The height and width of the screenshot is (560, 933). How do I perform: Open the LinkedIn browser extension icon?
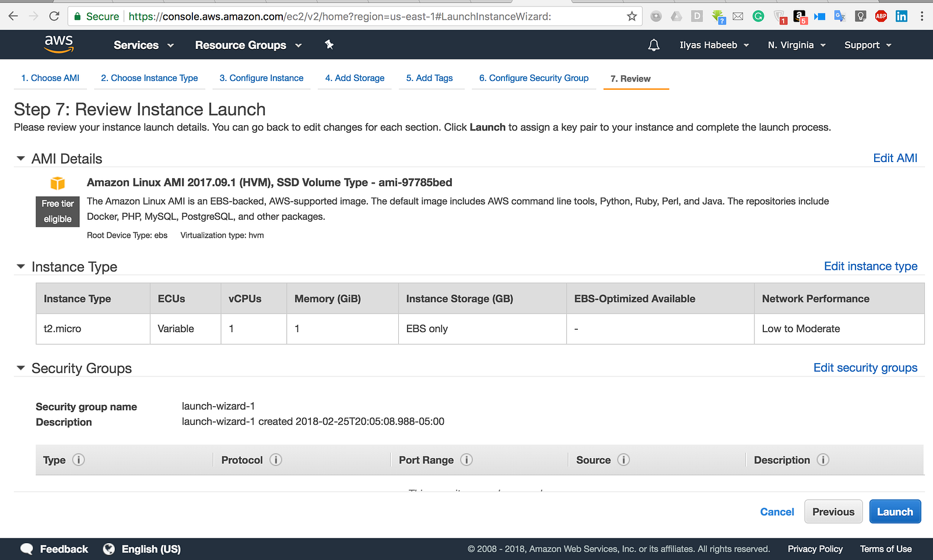coord(902,16)
